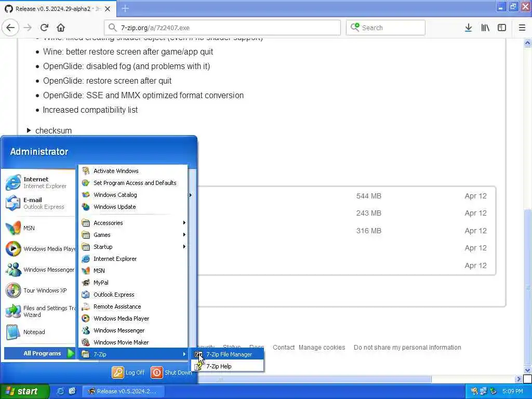Click the Windows Update icon
Viewport: 532px width, 399px height.
(86, 207)
